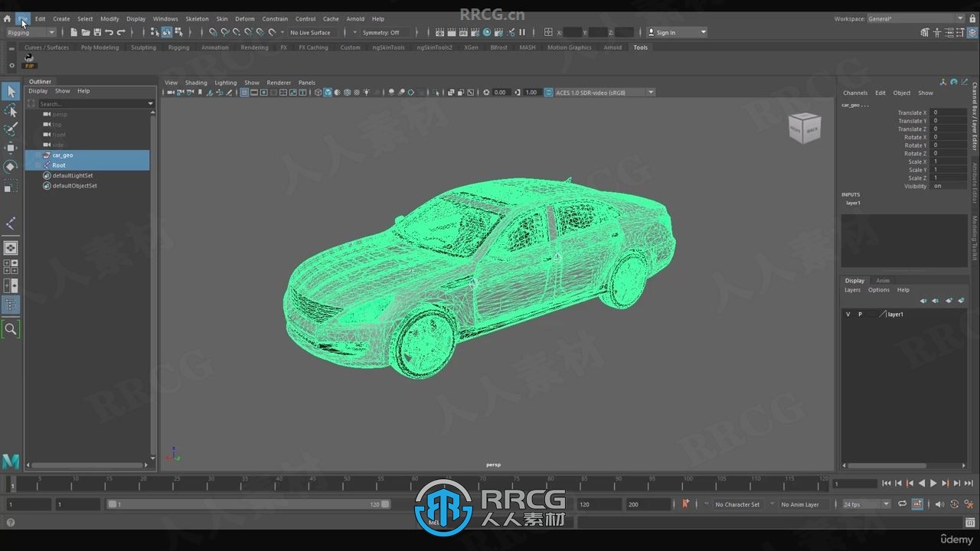This screenshot has width=980, height=551.
Task: Click the Set Key icon by range field
Action: click(685, 504)
